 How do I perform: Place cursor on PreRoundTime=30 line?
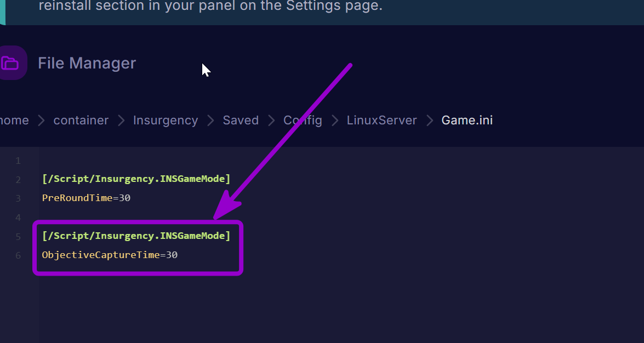point(86,198)
